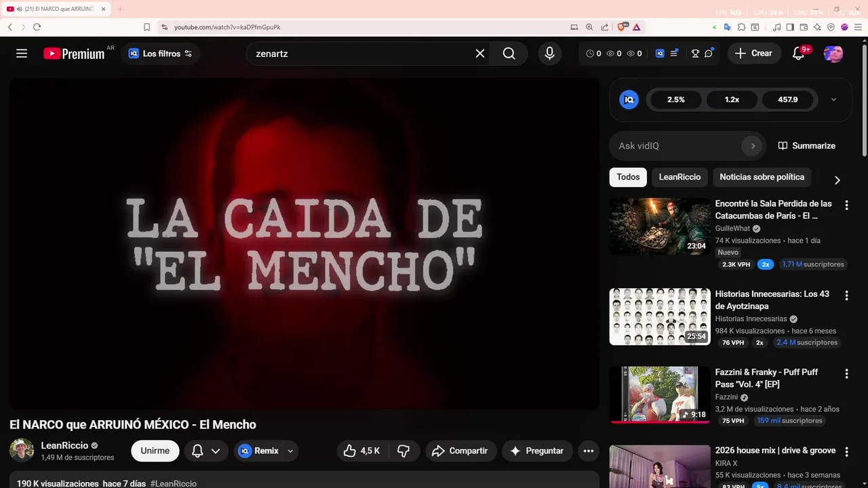
Task: Select the 2.5% vidIQ stat pill
Action: [x=676, y=100]
